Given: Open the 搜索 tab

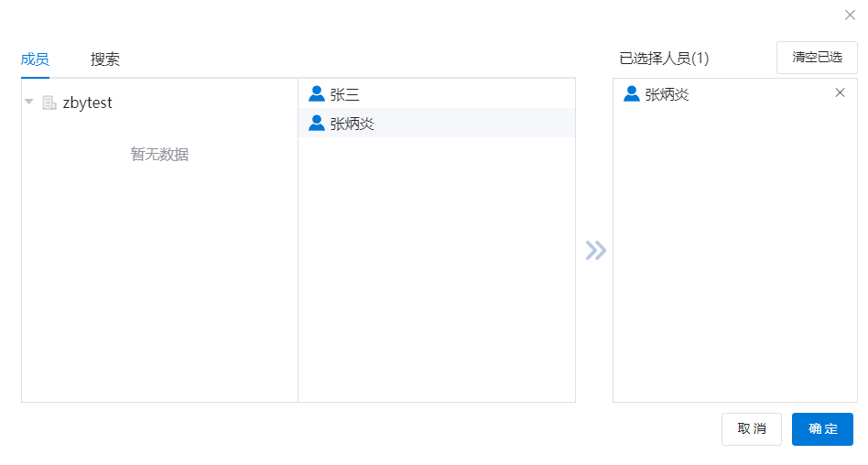Looking at the screenshot, I should (x=105, y=59).
